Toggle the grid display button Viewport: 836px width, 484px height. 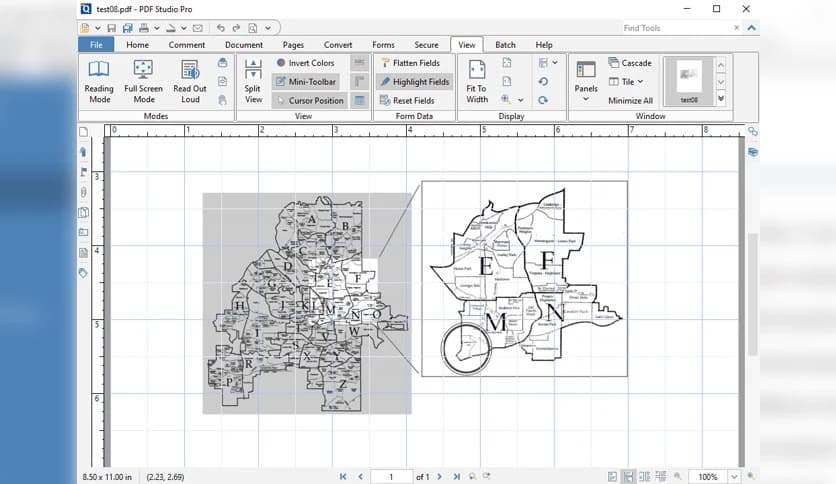click(x=359, y=100)
